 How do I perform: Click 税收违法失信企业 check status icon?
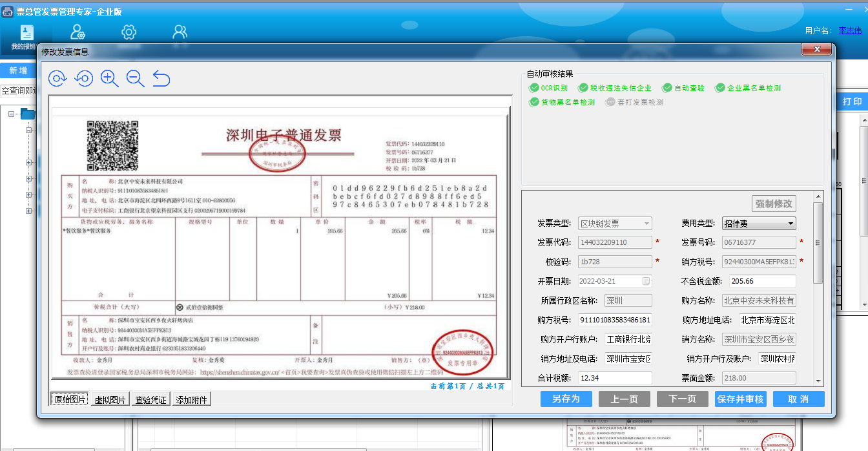[x=583, y=88]
